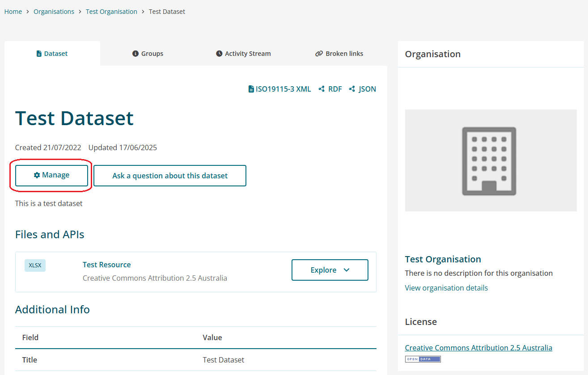Go to Home in the breadcrumb
The width and height of the screenshot is (588, 375).
click(13, 12)
